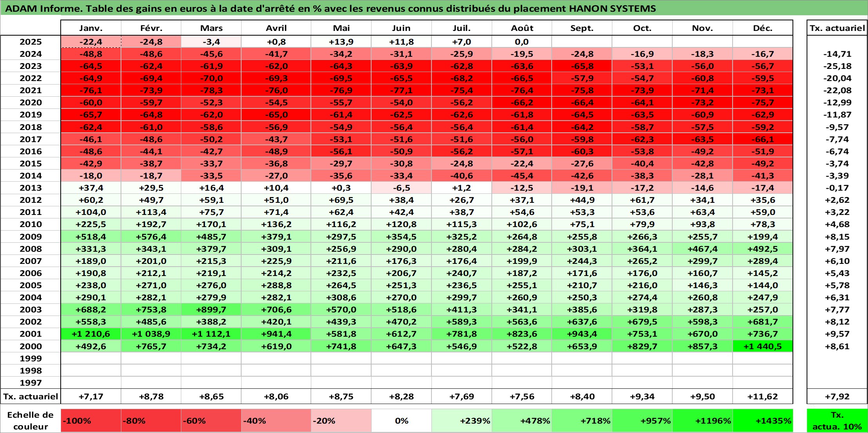Viewport: 868px width, 433px height.
Task: Click the 2000 row label
Action: pyautogui.click(x=31, y=346)
